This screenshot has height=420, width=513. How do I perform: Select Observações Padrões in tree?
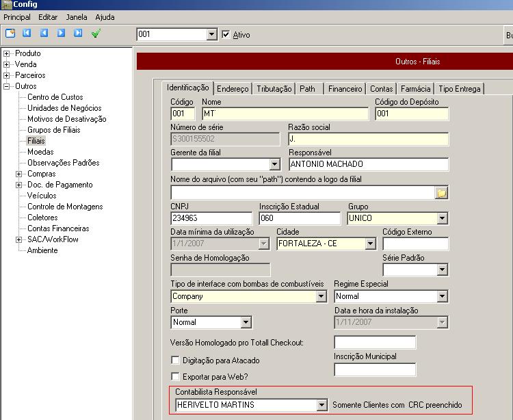tap(64, 163)
